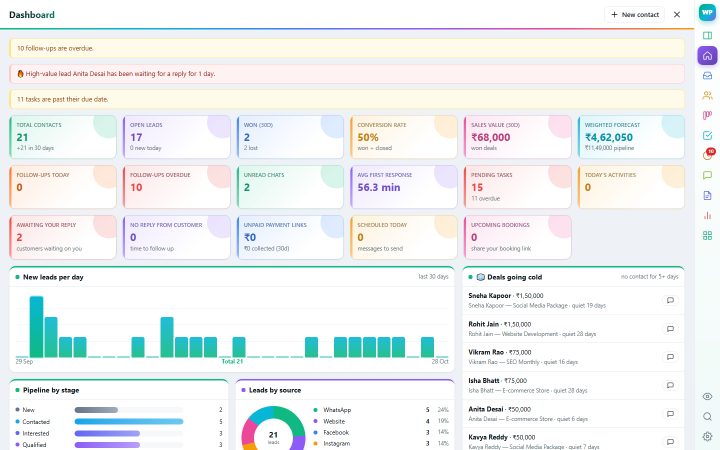The width and height of the screenshot is (720, 450).
Task: Open the Follow-ups Overdue card
Action: pos(177,187)
